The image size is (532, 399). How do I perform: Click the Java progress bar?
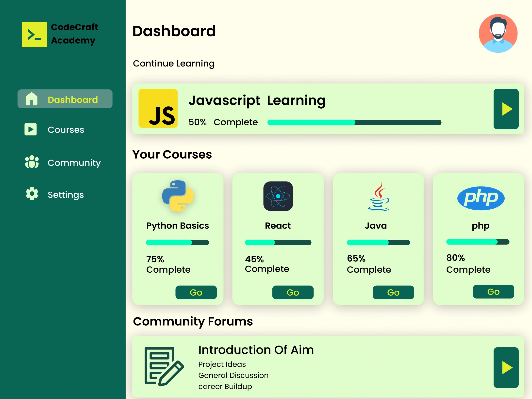378,243
